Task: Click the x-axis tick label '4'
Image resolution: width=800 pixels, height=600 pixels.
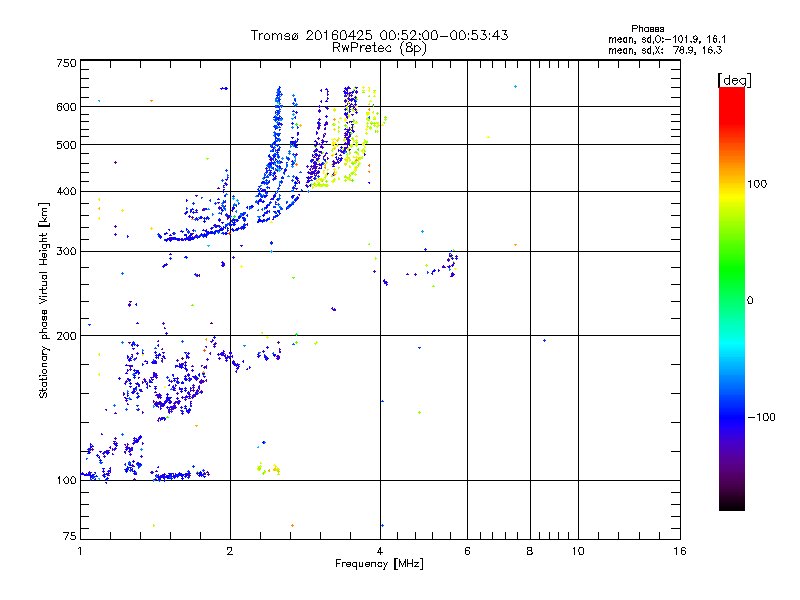Action: pyautogui.click(x=380, y=551)
